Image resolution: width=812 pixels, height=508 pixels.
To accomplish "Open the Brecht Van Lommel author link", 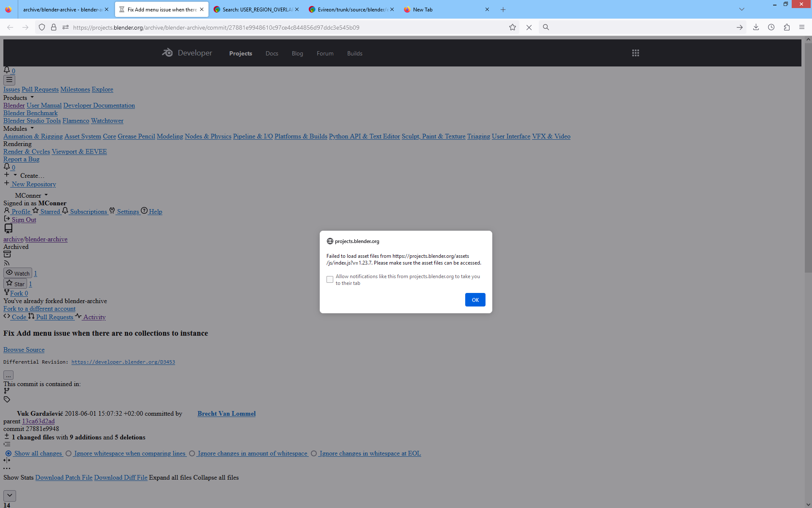I will [x=226, y=414].
